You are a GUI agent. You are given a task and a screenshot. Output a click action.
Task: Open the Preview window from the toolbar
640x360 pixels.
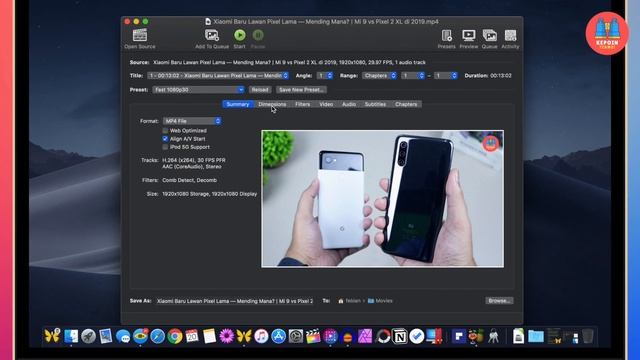coord(469,36)
